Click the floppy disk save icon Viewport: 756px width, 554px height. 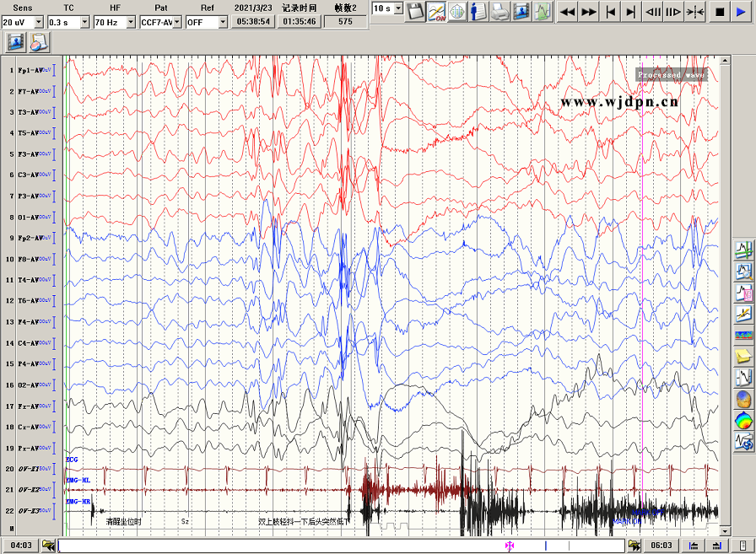click(414, 11)
